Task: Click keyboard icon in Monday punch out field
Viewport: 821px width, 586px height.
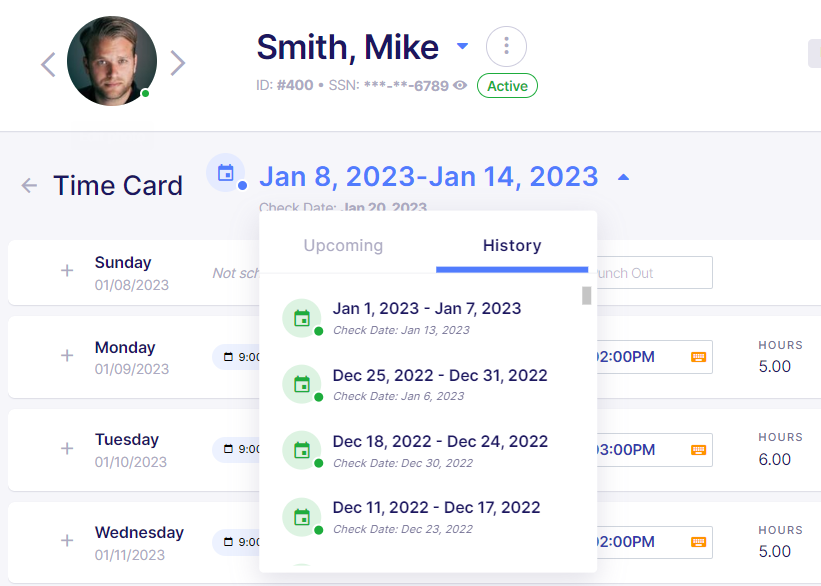Action: [x=698, y=357]
